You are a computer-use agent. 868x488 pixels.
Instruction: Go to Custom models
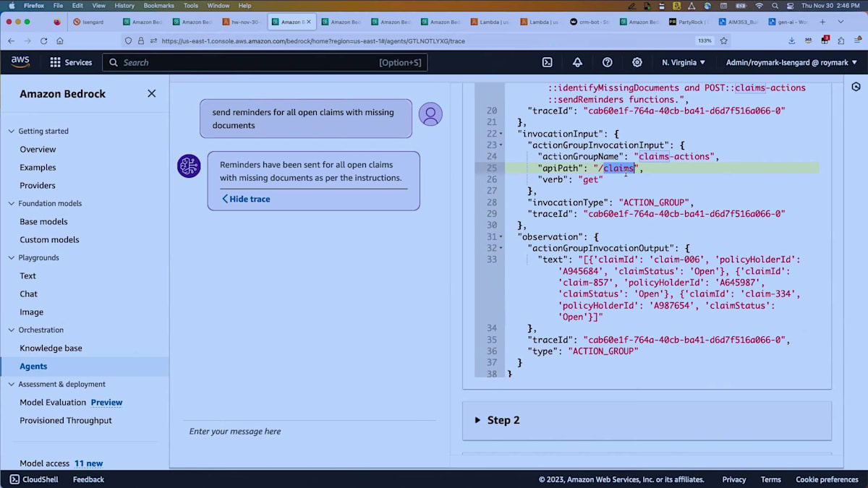pos(49,239)
